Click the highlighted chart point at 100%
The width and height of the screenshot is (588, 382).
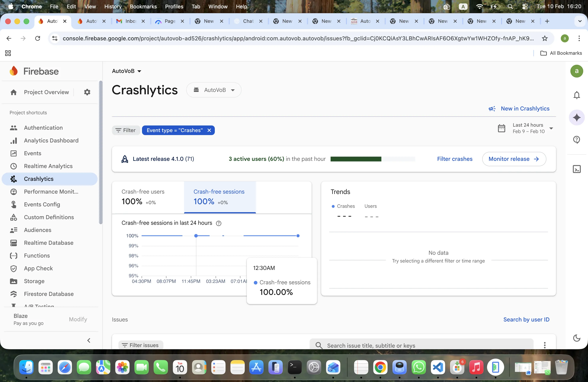click(196, 236)
